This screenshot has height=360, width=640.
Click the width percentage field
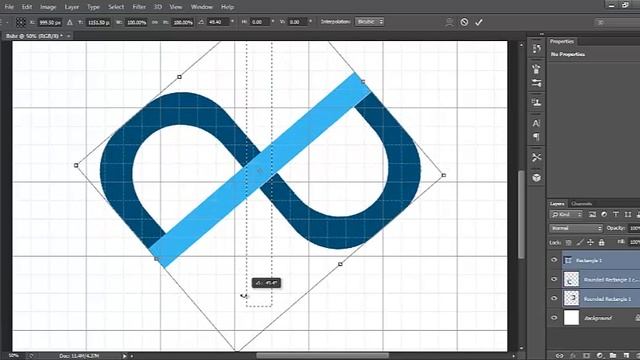[x=137, y=22]
